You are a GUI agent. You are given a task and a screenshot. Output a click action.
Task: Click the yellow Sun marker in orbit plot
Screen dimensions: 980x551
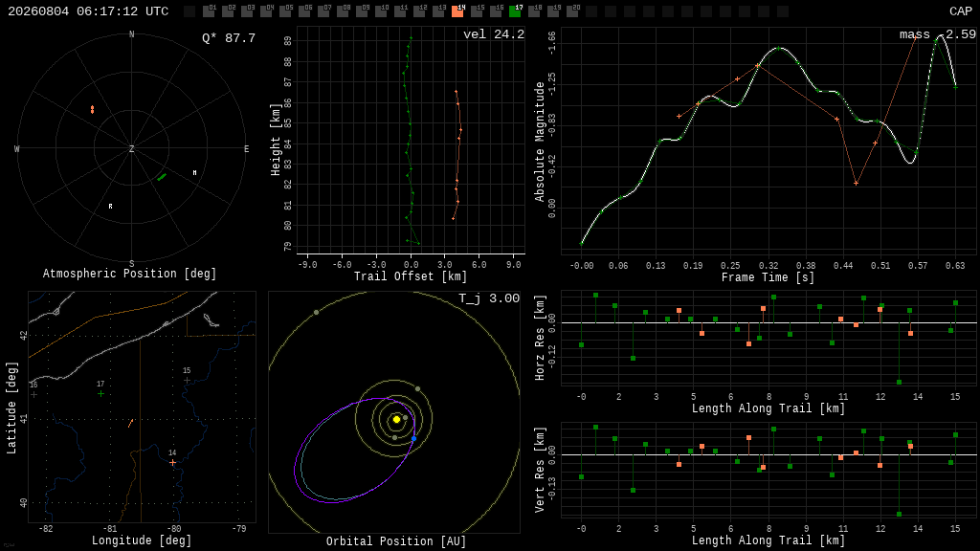(396, 419)
